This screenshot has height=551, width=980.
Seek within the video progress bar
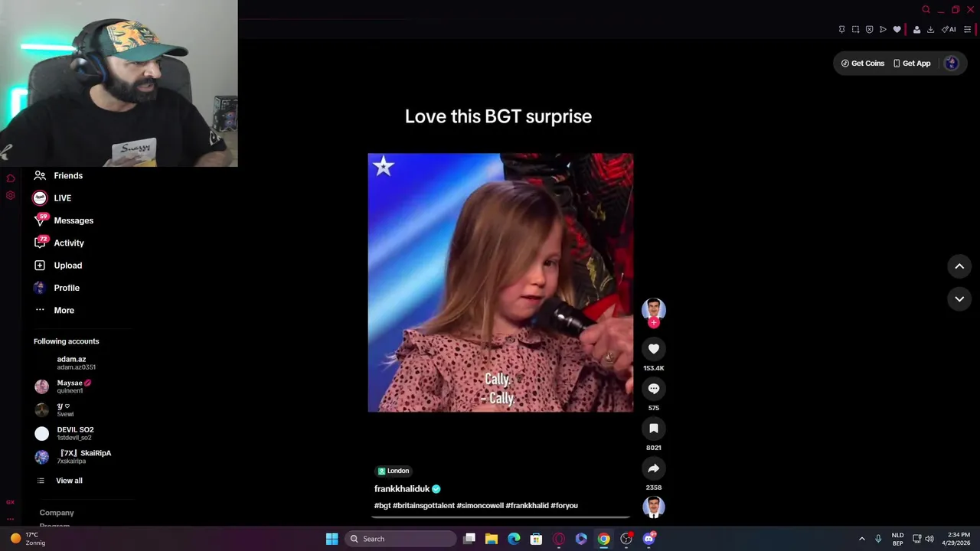pos(500,517)
